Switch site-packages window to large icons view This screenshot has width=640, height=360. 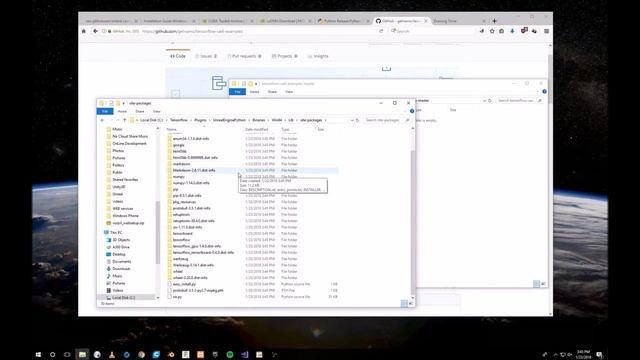411,303
